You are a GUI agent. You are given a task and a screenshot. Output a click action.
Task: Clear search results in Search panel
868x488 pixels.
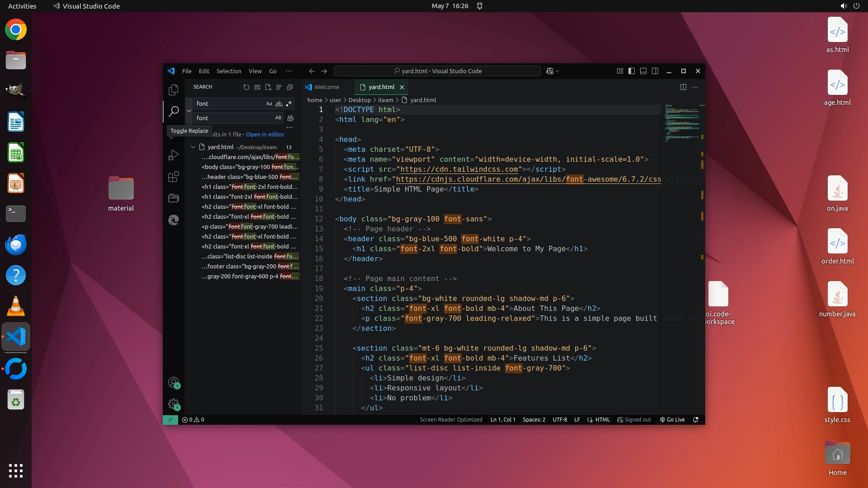(x=257, y=87)
